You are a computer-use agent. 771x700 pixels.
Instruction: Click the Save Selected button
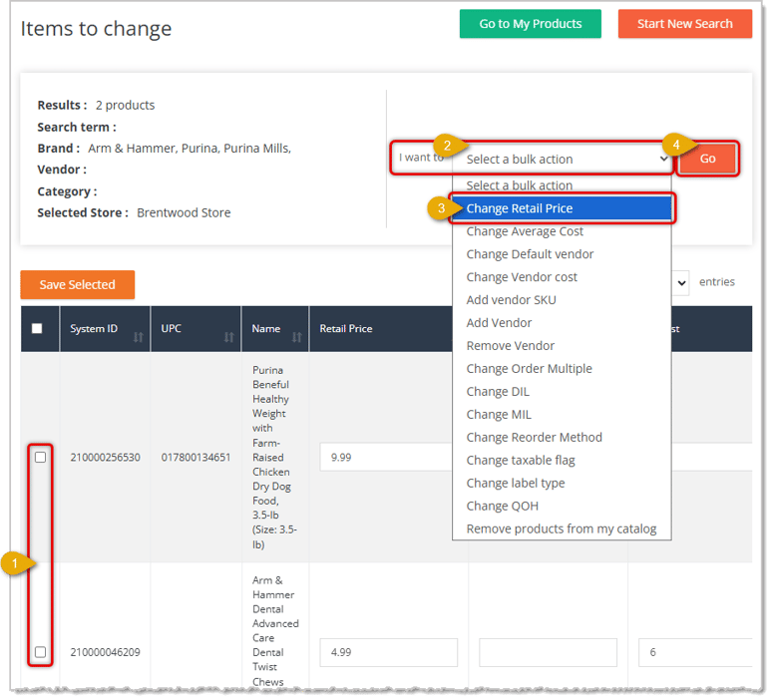(78, 286)
